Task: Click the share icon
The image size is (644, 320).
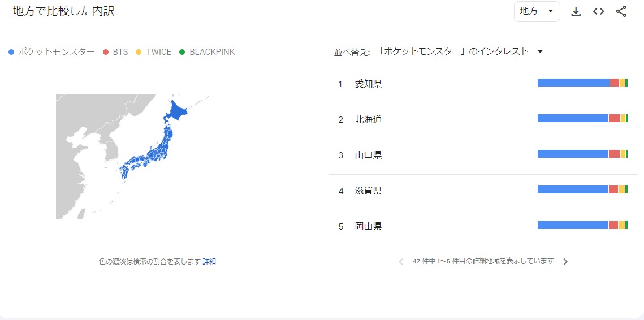Action: (x=621, y=12)
